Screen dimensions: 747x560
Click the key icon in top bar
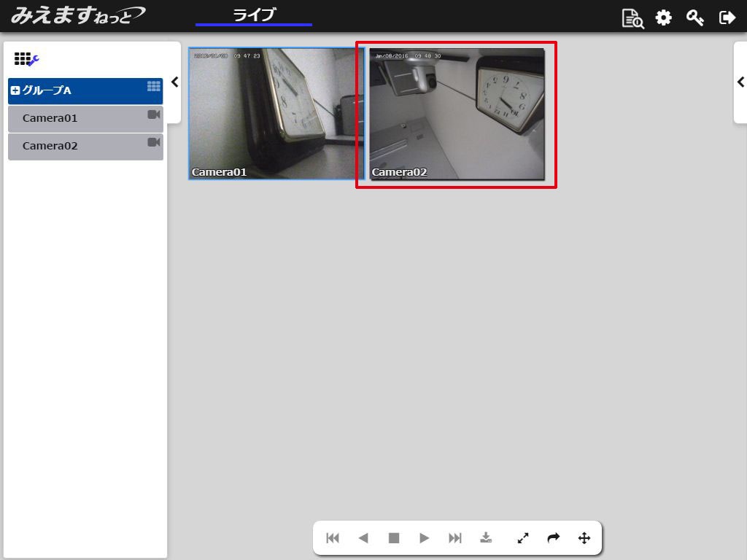point(694,18)
